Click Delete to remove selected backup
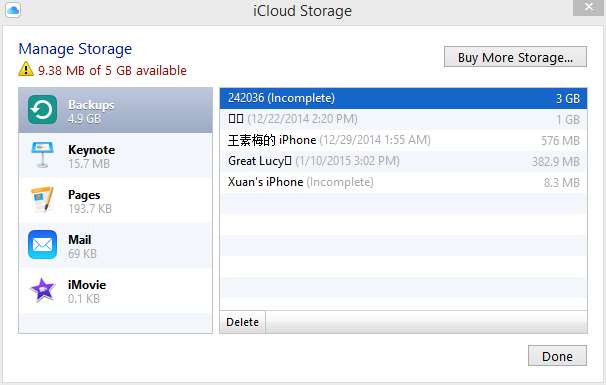 (242, 322)
